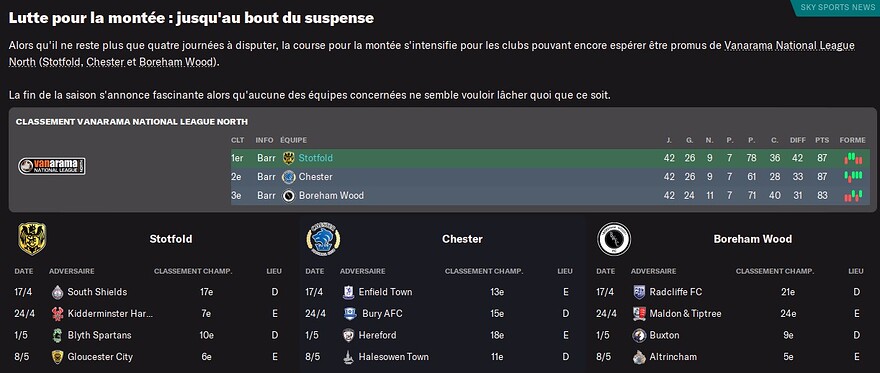
Task: Open the Vanarama National League logo
Action: pyautogui.click(x=52, y=166)
